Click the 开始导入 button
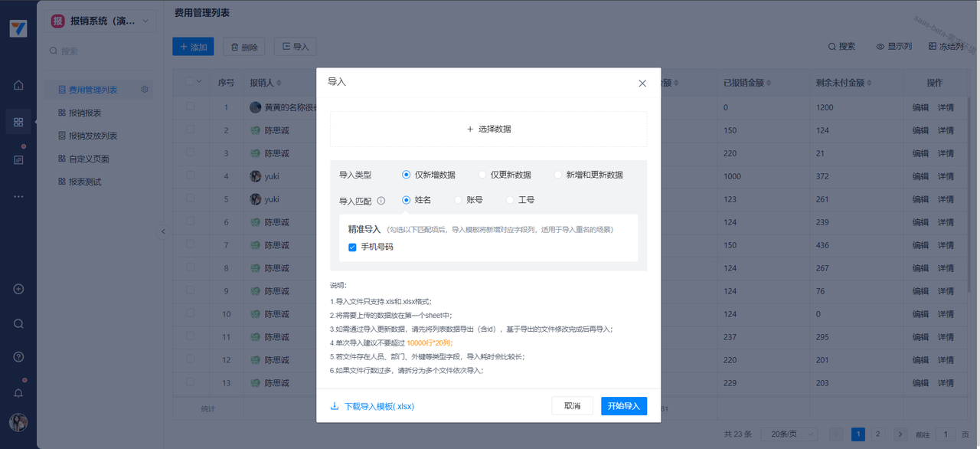The image size is (980, 449). (623, 406)
